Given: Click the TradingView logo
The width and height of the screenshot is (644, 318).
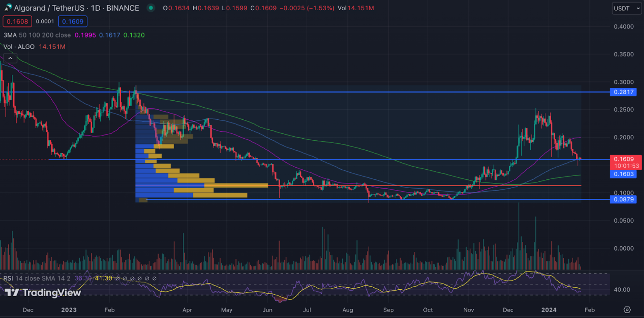Looking at the screenshot, I should pos(43,292).
